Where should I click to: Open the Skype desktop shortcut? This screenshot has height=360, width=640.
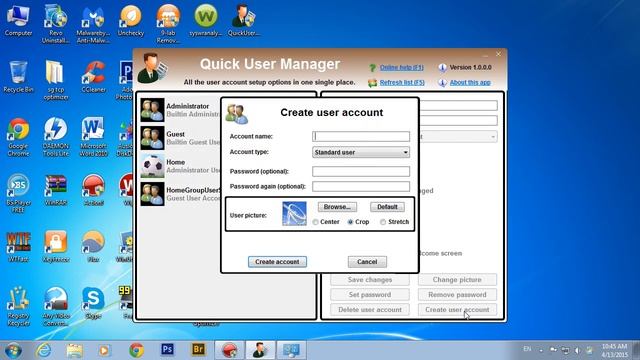(x=93, y=303)
